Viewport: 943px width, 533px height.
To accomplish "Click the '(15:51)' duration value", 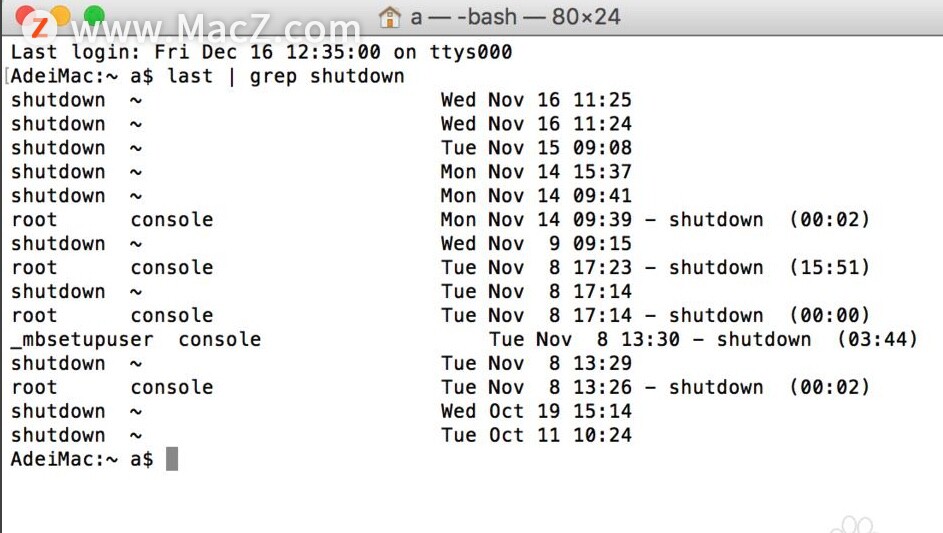I will (x=829, y=267).
